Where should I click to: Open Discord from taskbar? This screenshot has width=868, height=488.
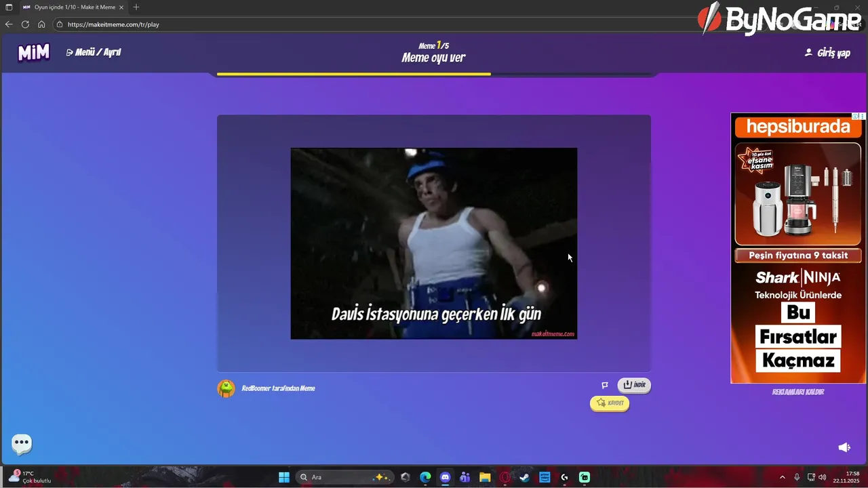(445, 477)
